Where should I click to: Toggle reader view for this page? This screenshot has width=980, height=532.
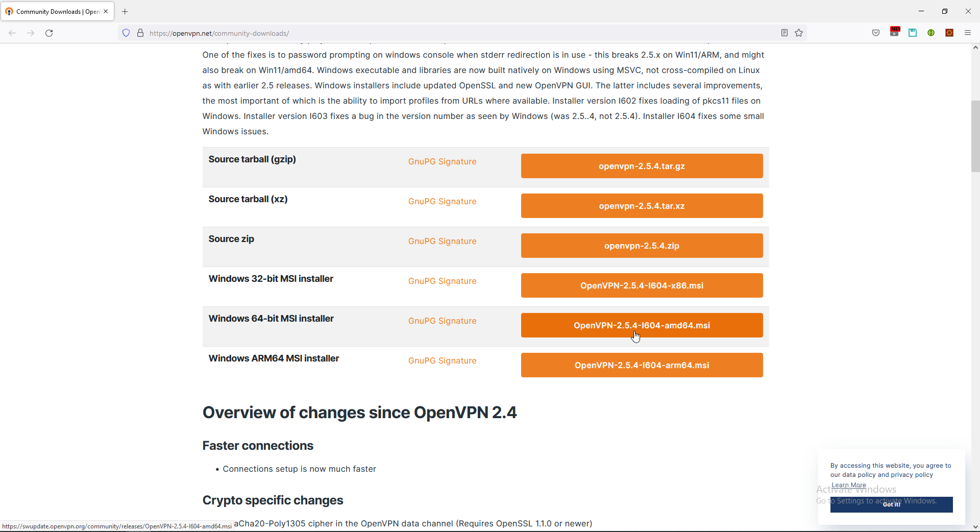coord(785,33)
